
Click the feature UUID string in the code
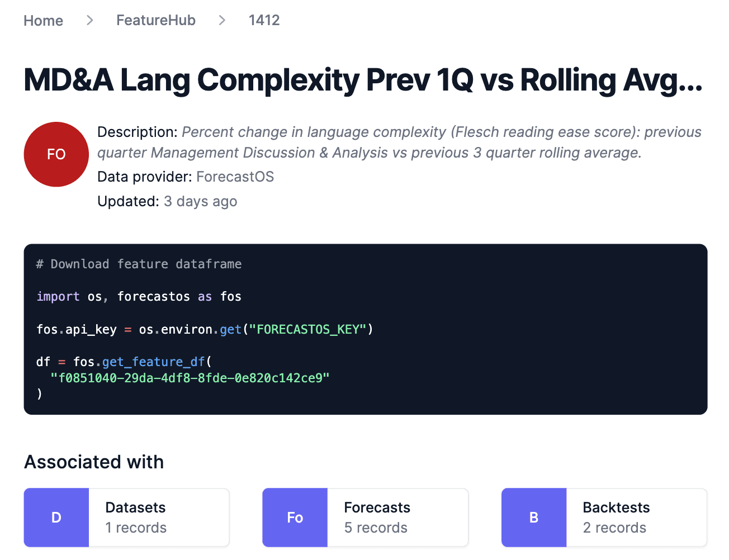(x=190, y=378)
